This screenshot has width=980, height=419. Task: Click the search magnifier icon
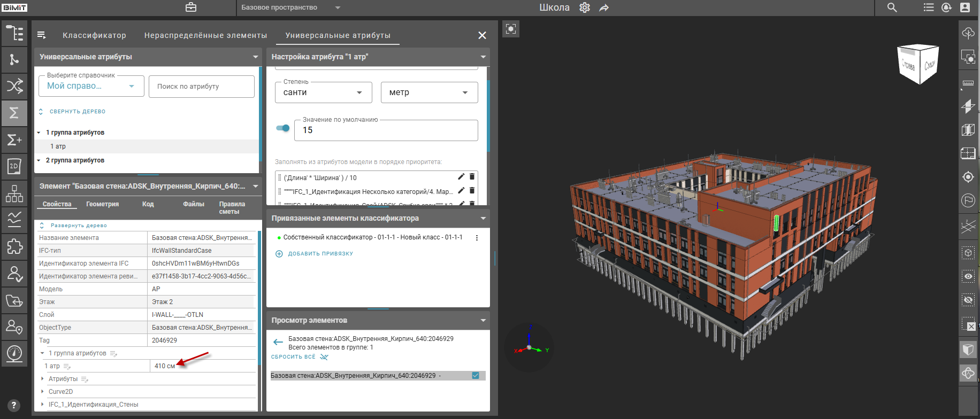(x=892, y=7)
